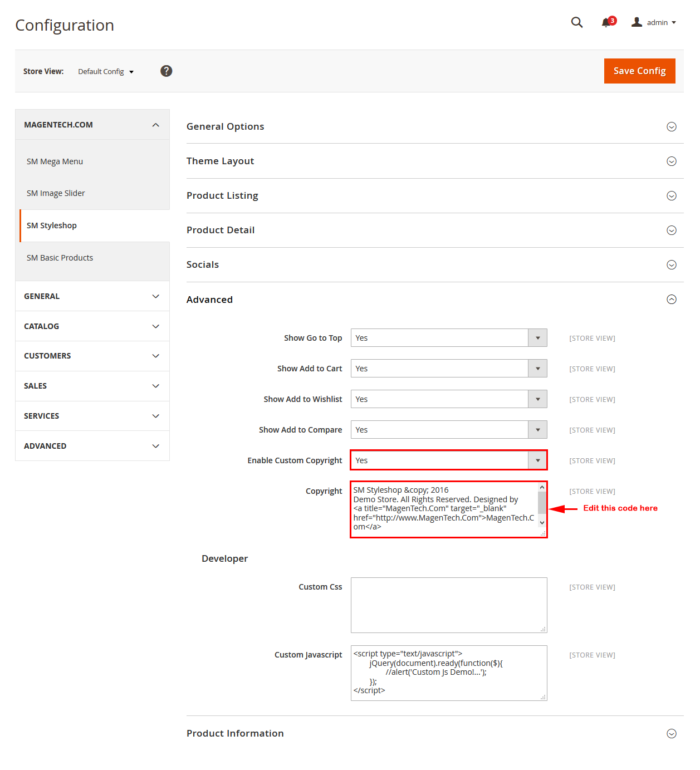The image size is (700, 770).
Task: Click the help question mark icon
Action: 166,71
